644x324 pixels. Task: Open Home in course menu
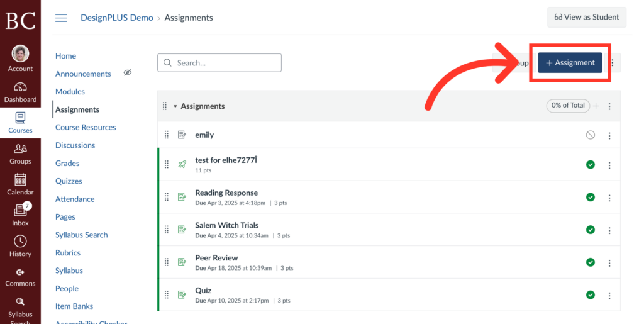tap(65, 56)
